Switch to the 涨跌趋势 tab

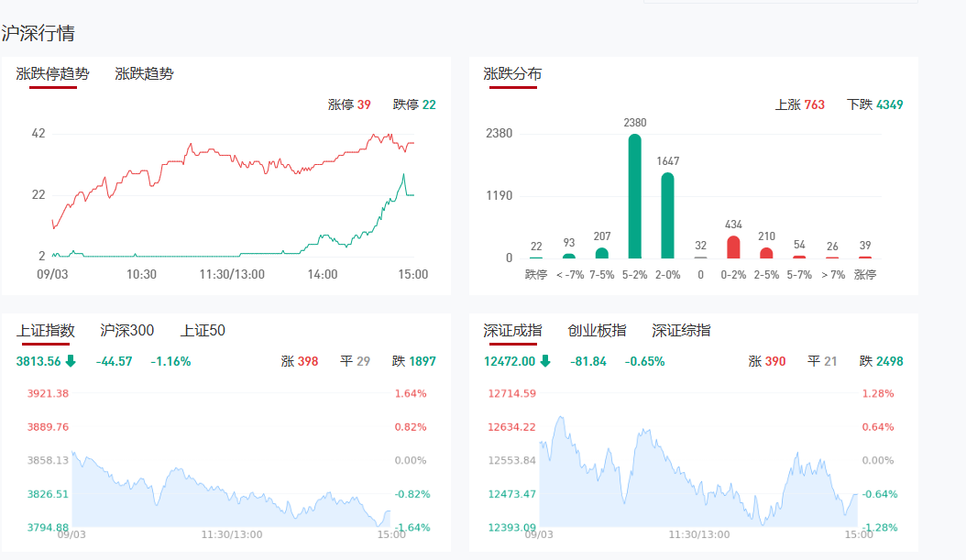tap(144, 74)
